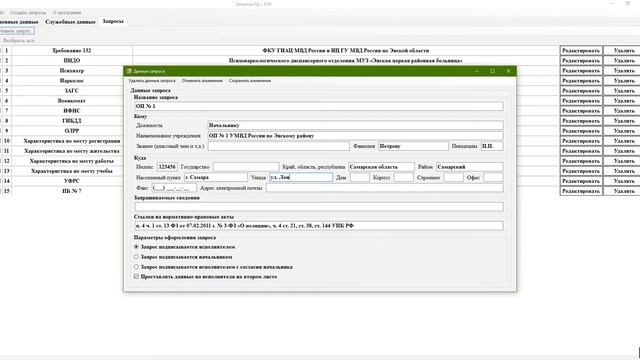The height and width of the screenshot is (360, 640).
Task: Toggle 'Проставлять данные на исполнителя на втором листе'
Action: [136, 276]
